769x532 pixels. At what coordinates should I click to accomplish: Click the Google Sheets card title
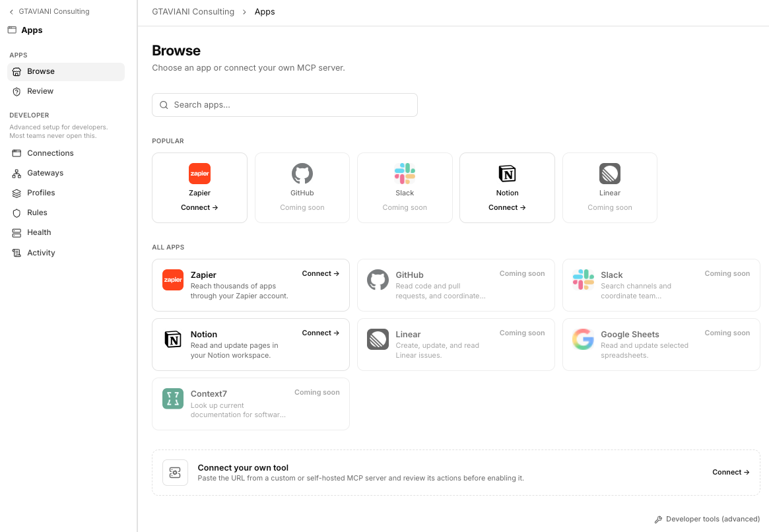coord(630,335)
